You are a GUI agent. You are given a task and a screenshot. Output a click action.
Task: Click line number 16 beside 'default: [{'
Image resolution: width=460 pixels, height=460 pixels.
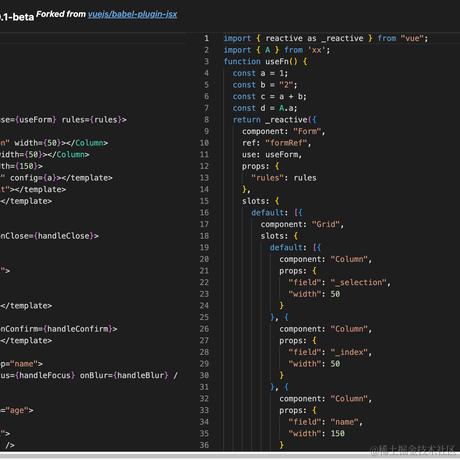(204, 213)
